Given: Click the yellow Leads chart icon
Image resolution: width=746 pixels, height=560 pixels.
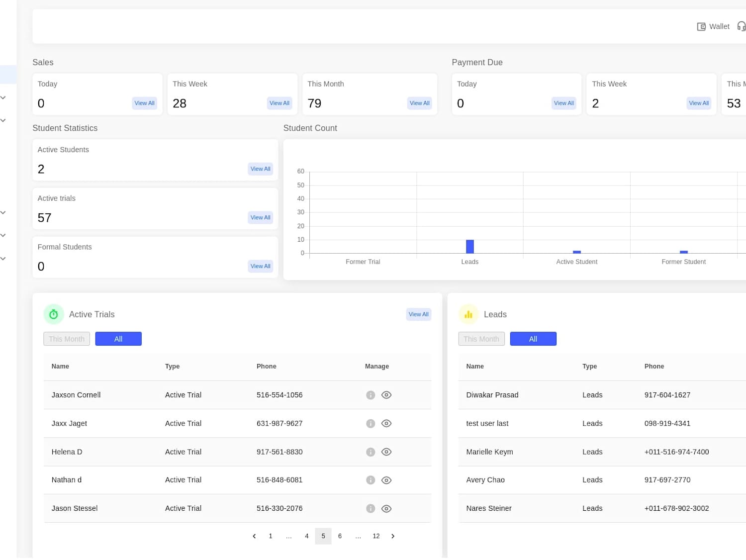Looking at the screenshot, I should (x=468, y=314).
